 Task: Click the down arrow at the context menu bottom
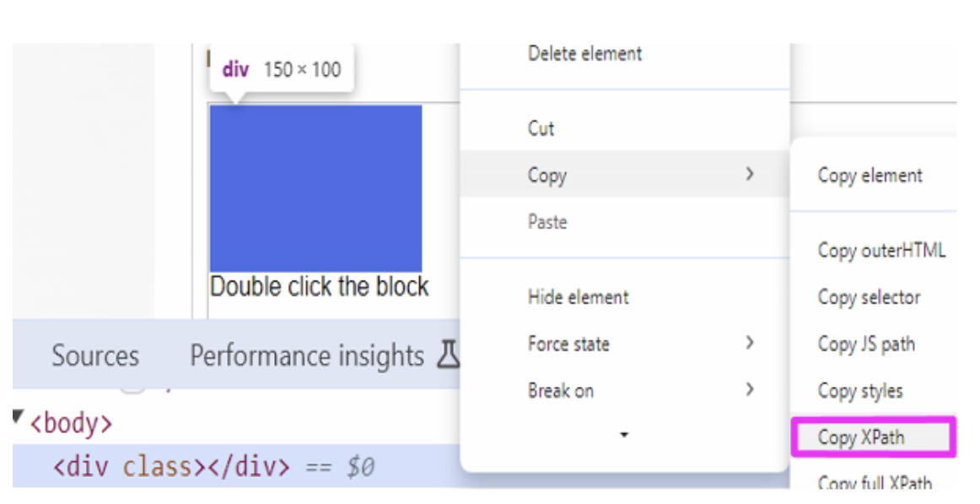(x=624, y=435)
